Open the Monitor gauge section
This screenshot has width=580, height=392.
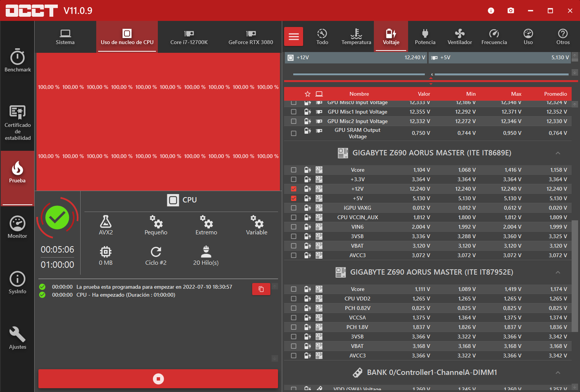pos(17,227)
